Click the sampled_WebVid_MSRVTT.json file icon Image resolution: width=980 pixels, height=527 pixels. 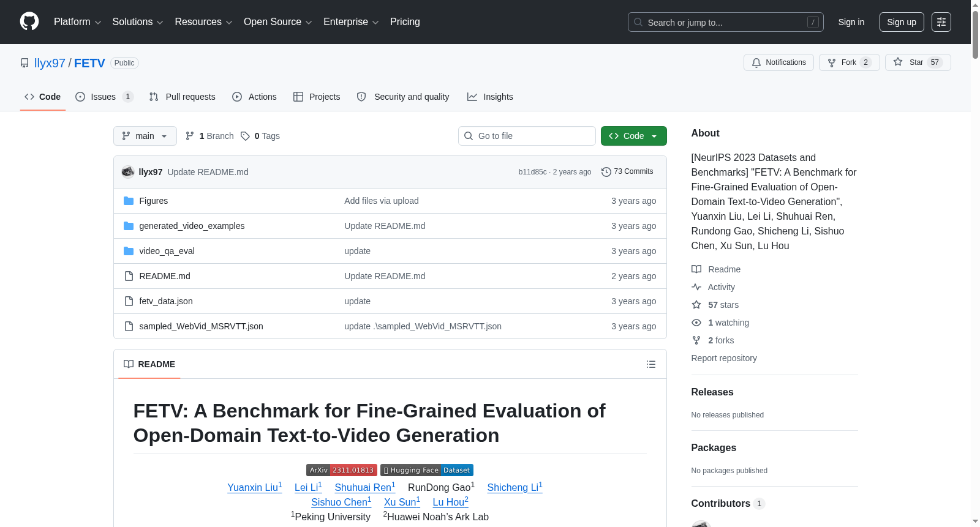pos(129,326)
